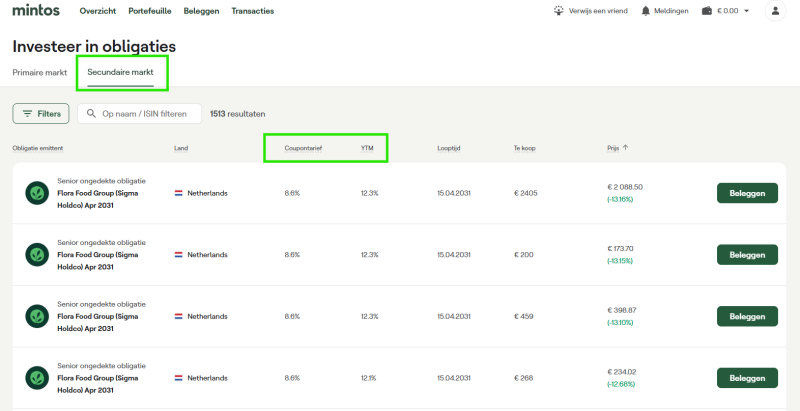Screen dimensions: 800x411
Task: Click the € 398.87 price
Action: tap(622, 310)
